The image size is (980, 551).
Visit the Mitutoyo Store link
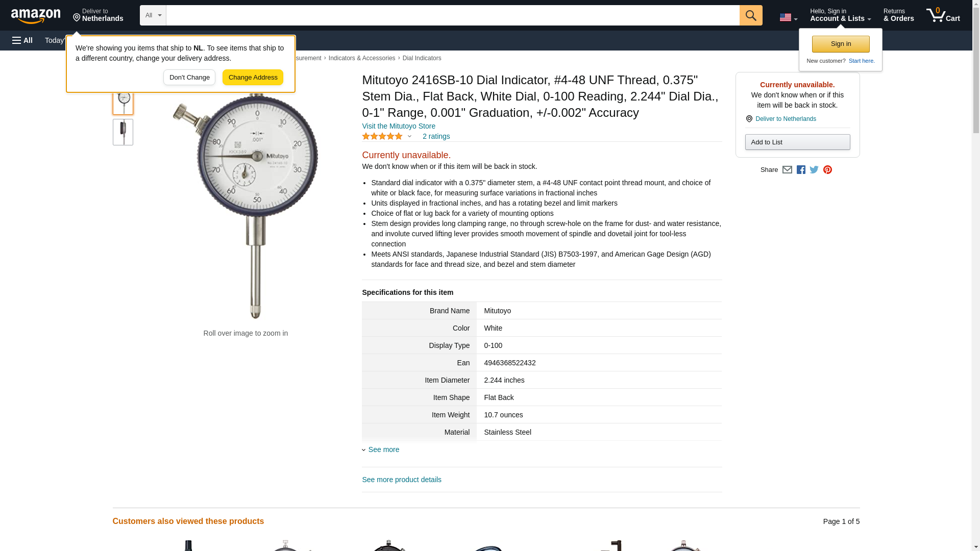click(x=399, y=126)
